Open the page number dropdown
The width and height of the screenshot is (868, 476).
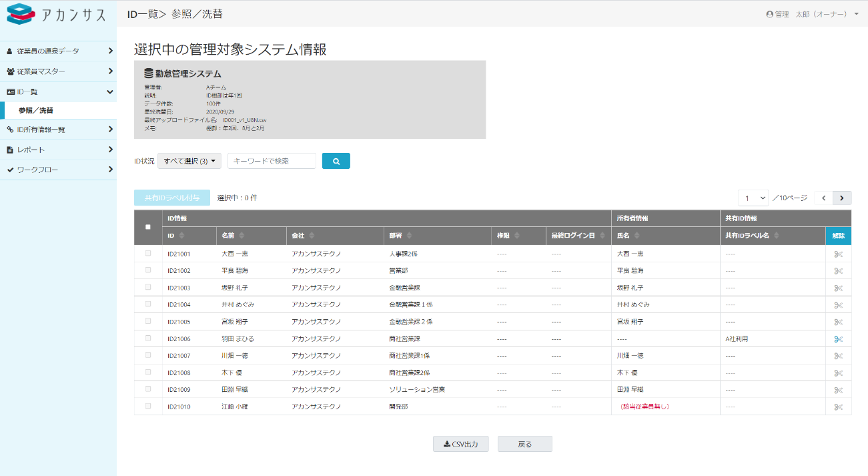pos(753,198)
